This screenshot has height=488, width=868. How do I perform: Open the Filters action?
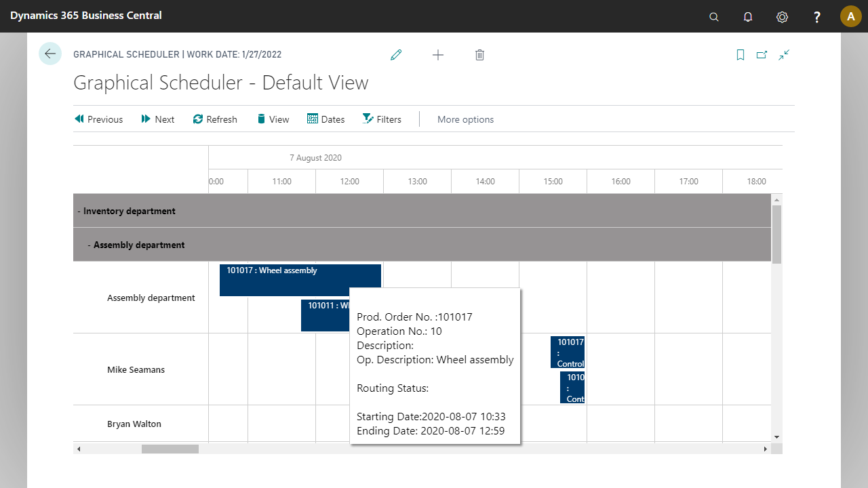click(x=382, y=119)
